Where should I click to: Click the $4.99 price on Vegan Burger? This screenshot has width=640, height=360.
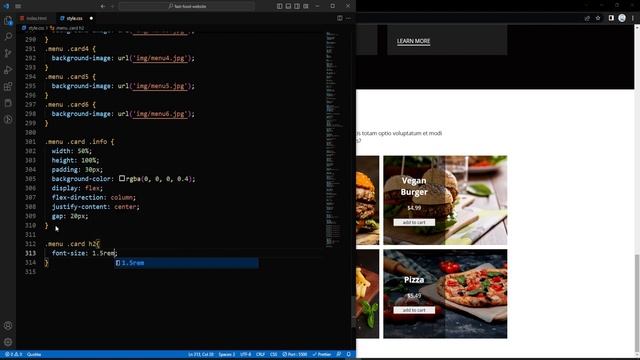click(x=414, y=208)
